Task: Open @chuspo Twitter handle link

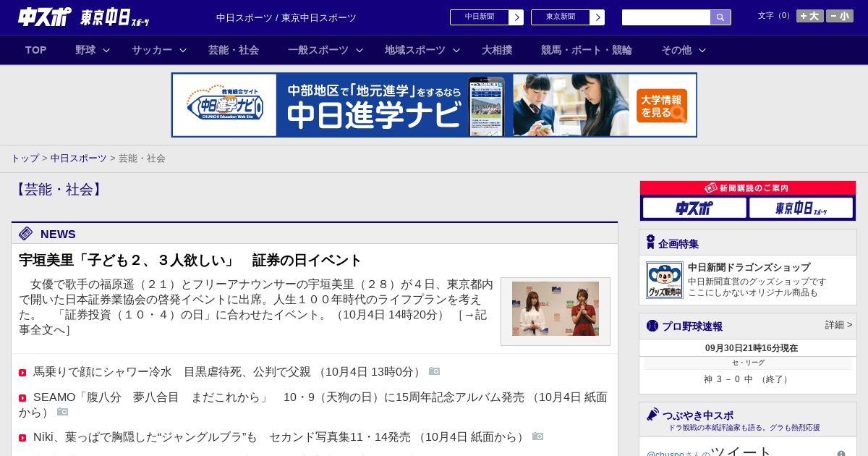Action: (667, 454)
